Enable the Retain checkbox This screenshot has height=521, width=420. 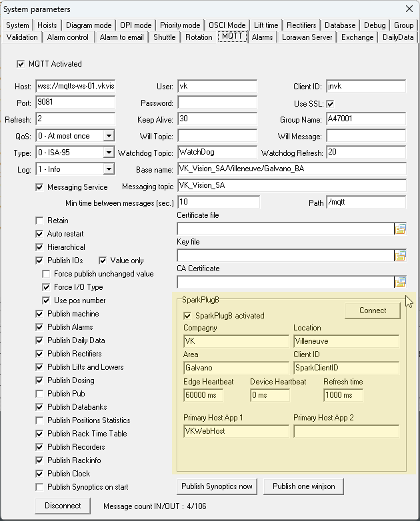[x=39, y=221]
